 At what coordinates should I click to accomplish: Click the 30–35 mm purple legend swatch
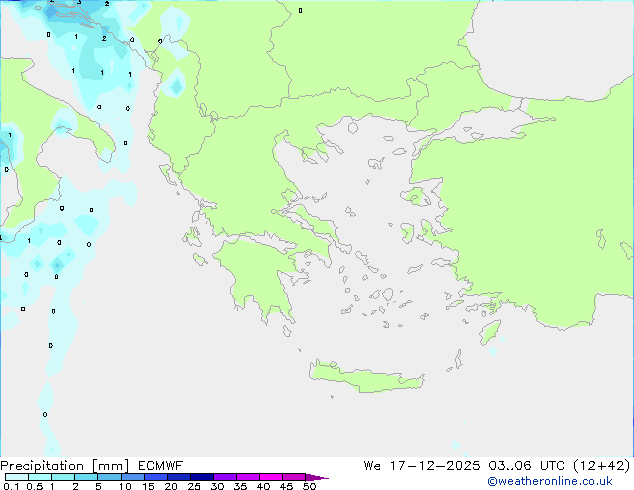[x=225, y=477]
